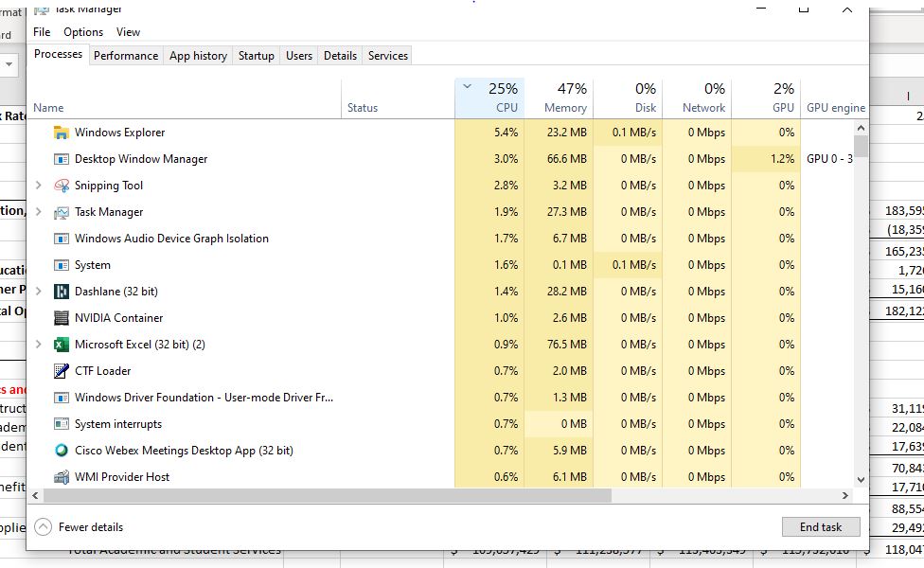Click the NVIDIA Container icon

62,318
